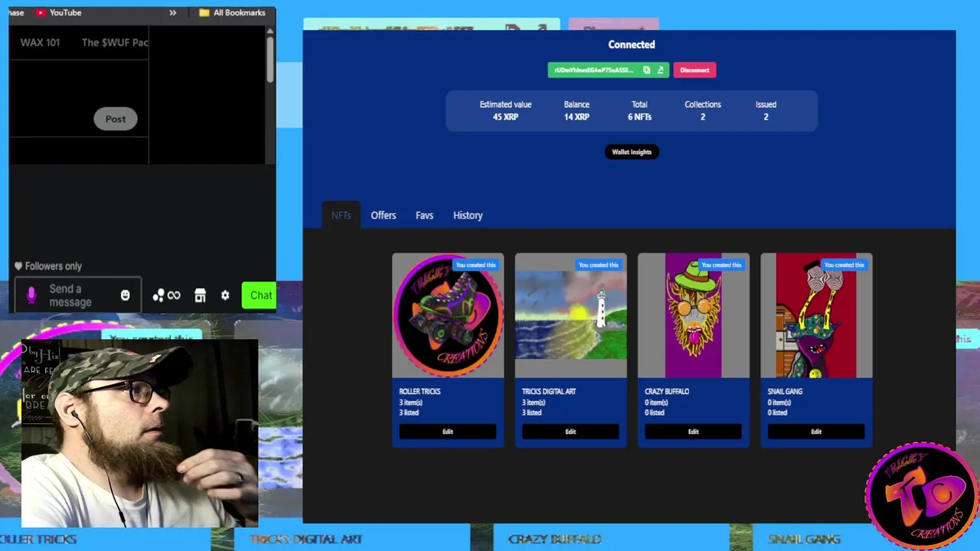Image resolution: width=980 pixels, height=551 pixels.
Task: Click the green wallet address text
Action: tap(594, 70)
